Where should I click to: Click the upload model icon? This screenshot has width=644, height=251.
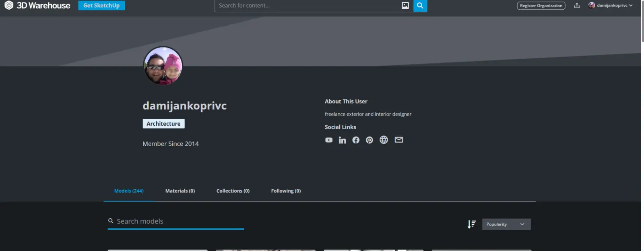[x=577, y=6]
